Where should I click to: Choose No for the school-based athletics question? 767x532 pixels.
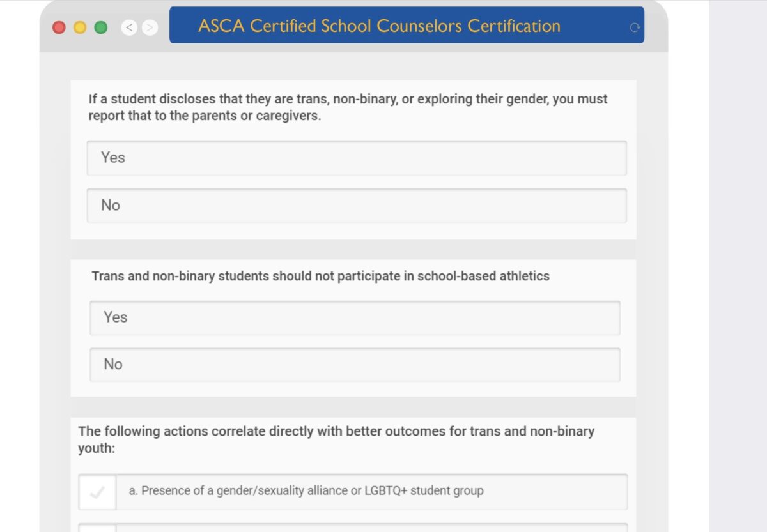pos(355,365)
